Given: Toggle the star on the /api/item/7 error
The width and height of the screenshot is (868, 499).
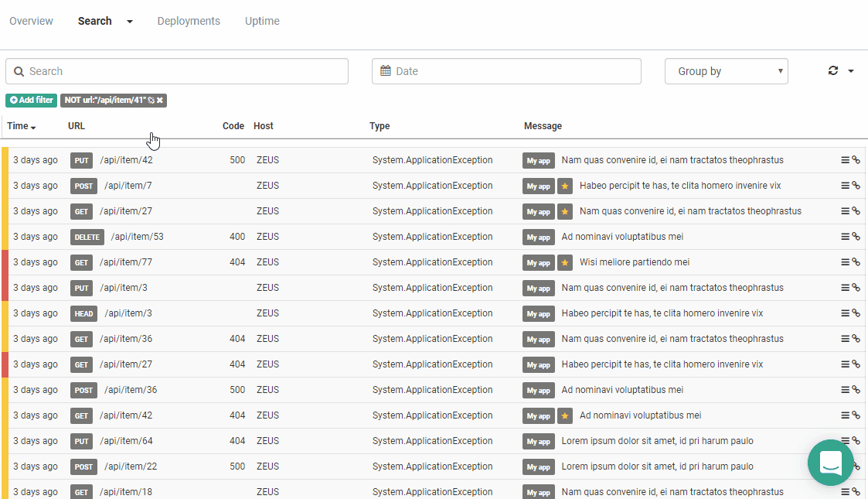Looking at the screenshot, I should [565, 185].
